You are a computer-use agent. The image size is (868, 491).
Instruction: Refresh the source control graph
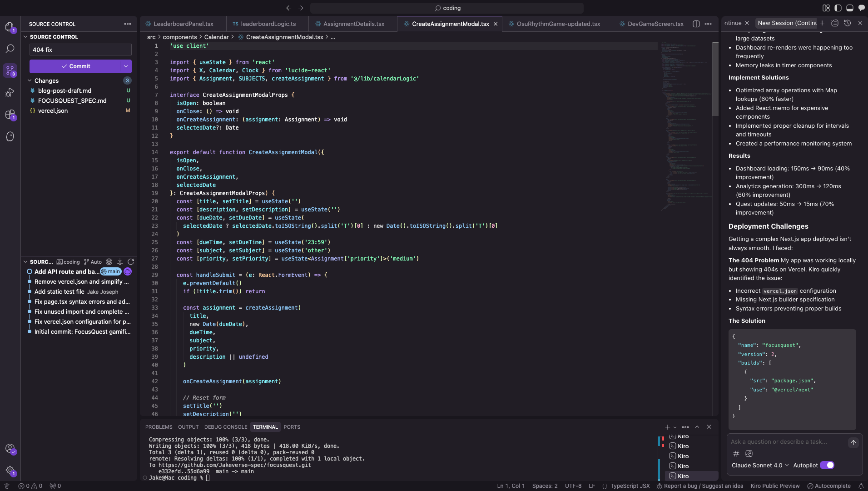(x=131, y=262)
